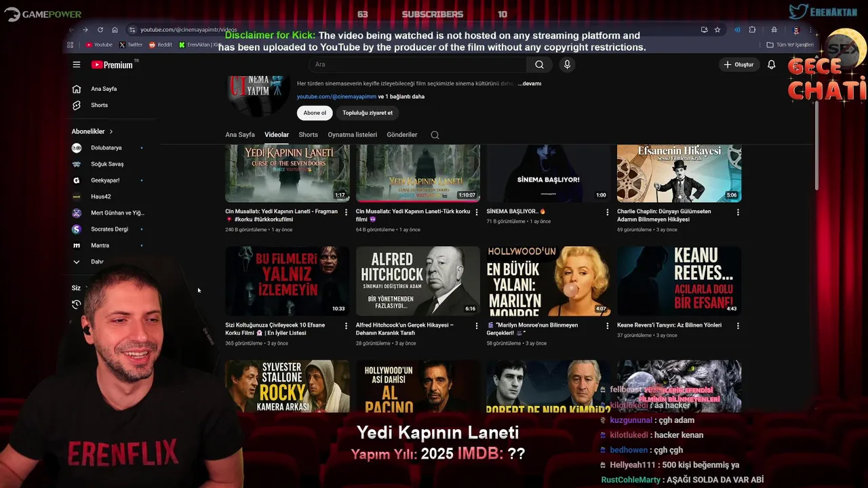Open Mantra subscription channel
This screenshot has height=488, width=868.
(108, 245)
